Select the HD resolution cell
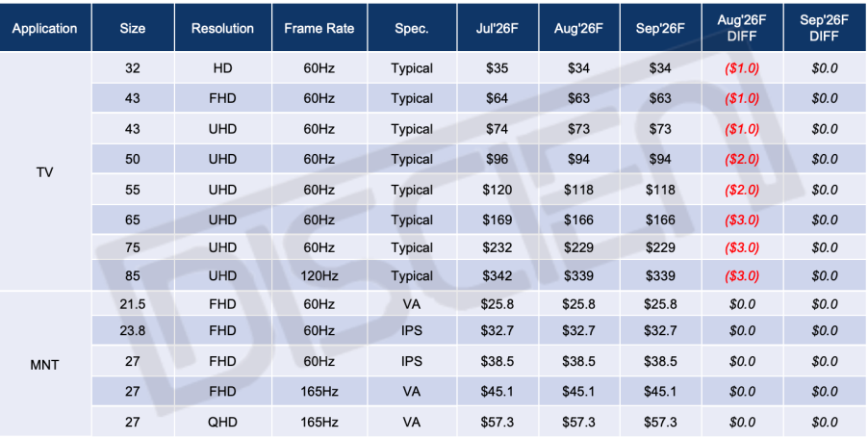 pos(222,68)
